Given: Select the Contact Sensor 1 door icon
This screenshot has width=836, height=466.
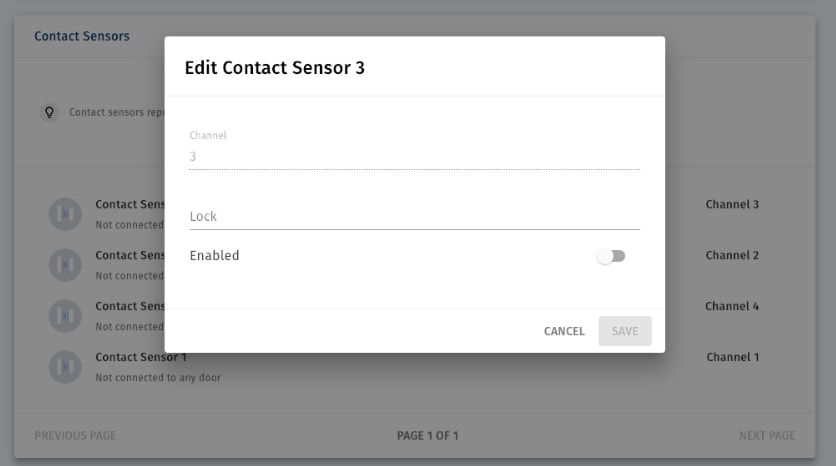Looking at the screenshot, I should point(65,367).
